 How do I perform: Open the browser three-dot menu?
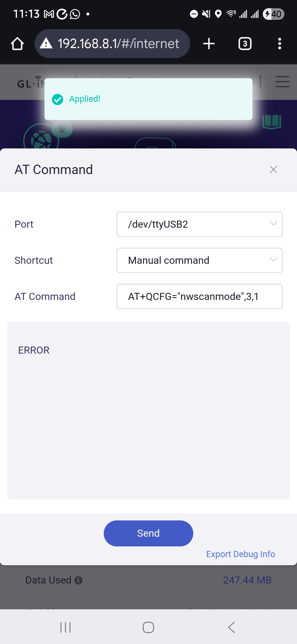click(279, 44)
